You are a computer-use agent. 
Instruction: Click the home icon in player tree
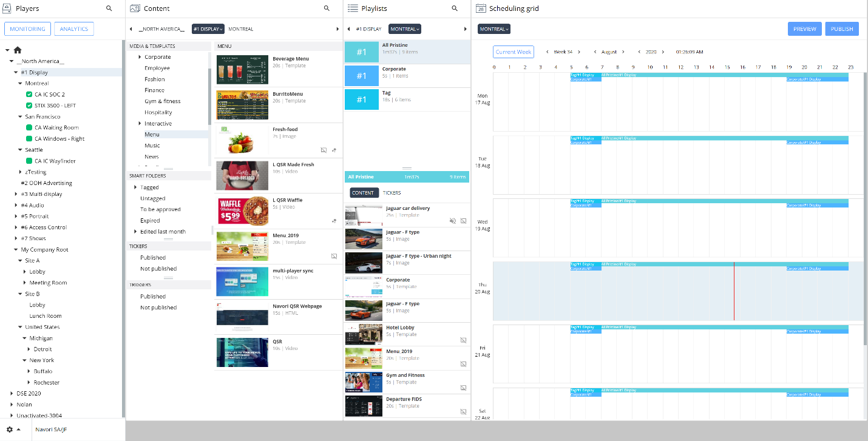tap(18, 50)
